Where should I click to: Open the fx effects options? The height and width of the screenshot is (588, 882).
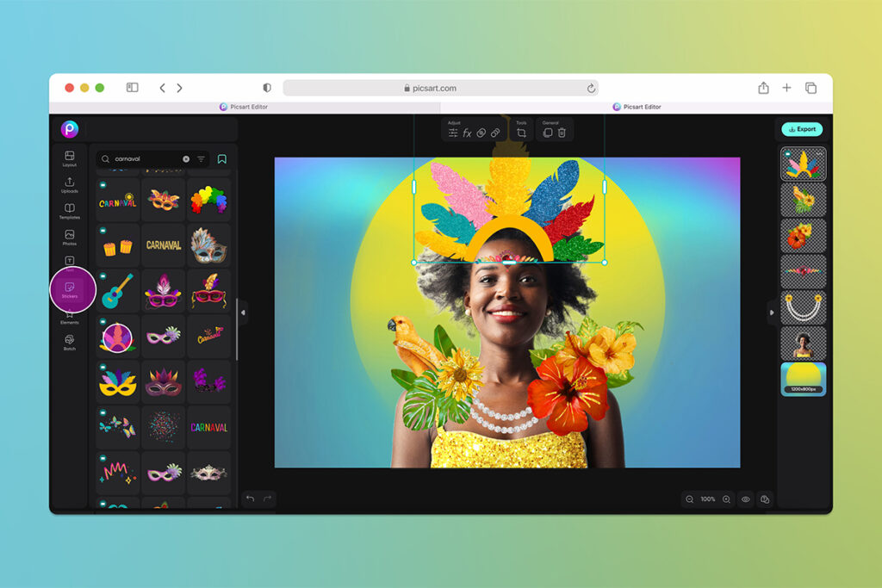click(466, 134)
